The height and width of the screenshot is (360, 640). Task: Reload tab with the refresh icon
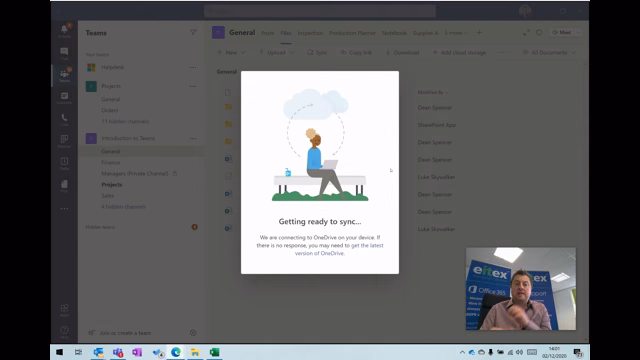coord(539,32)
